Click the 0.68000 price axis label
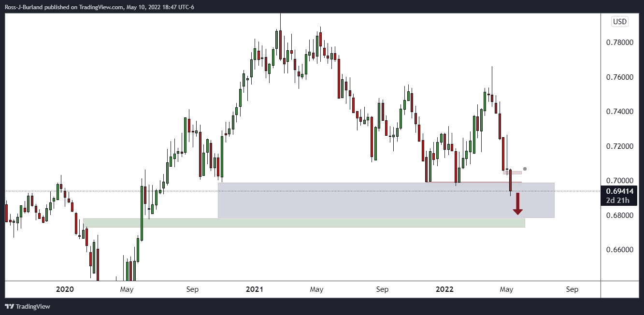This screenshot has width=644, height=315. [x=620, y=215]
